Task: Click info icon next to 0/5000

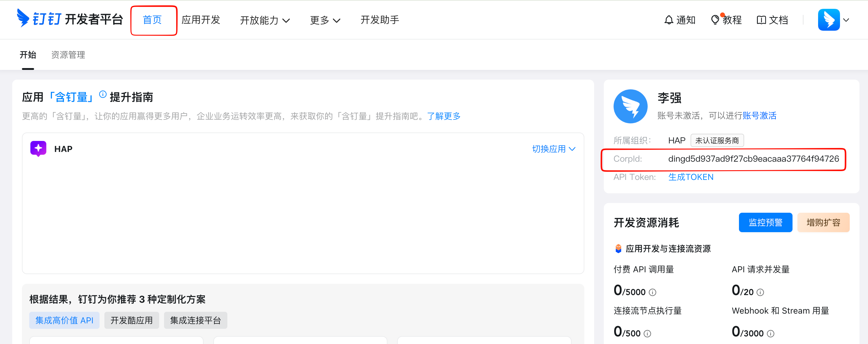Action: tap(653, 292)
